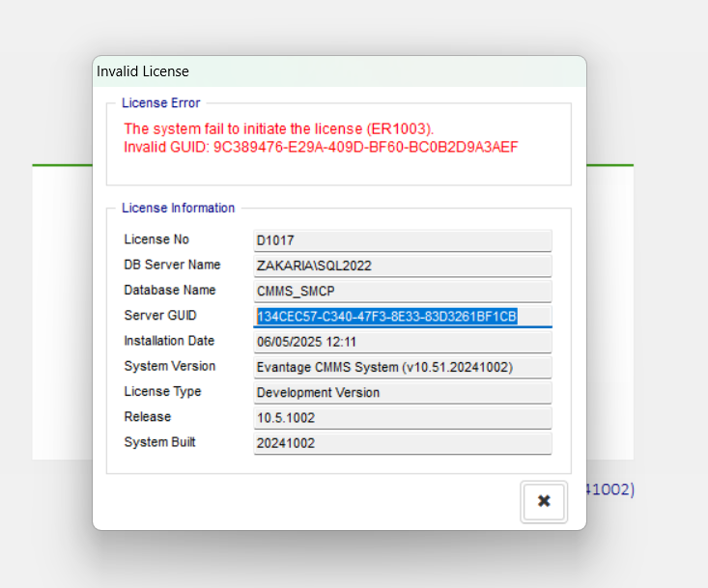708x588 pixels.
Task: Click the License Error group heading
Action: point(161,103)
